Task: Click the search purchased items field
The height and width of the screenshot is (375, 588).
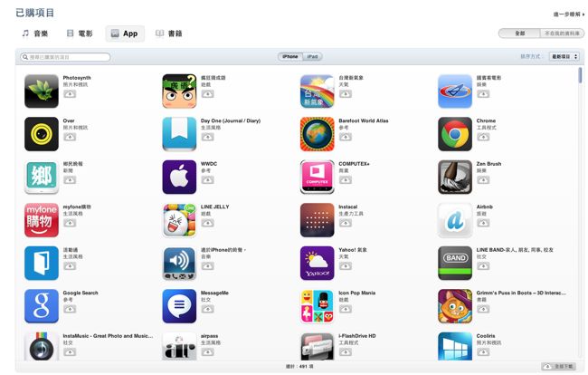Action: pos(65,57)
